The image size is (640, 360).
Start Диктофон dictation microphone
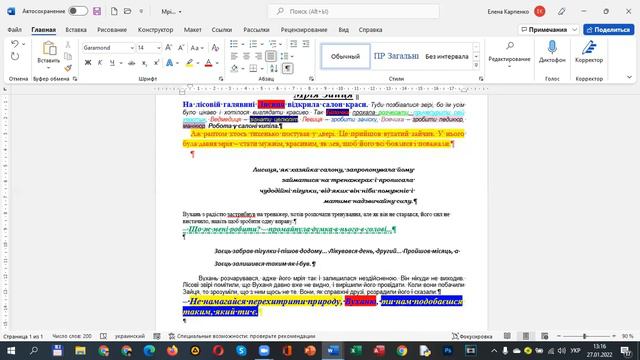552,52
